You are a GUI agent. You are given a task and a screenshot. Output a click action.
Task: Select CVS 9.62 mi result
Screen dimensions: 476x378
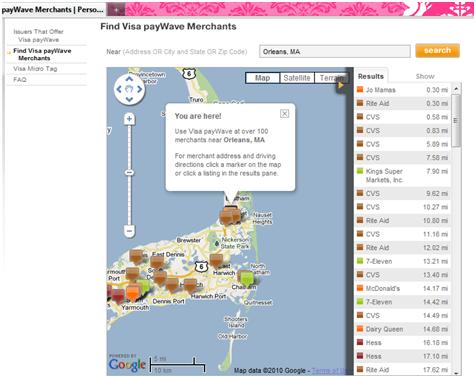tap(403, 194)
